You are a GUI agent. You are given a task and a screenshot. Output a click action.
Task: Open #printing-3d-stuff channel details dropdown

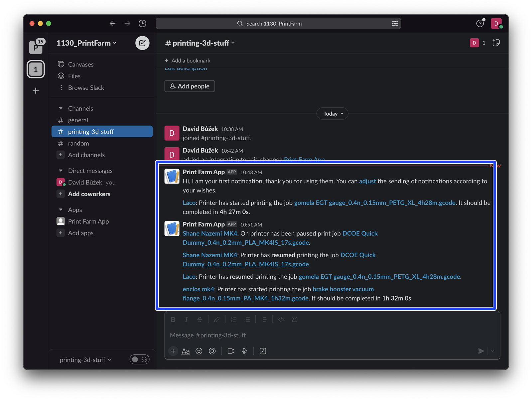pyautogui.click(x=200, y=43)
